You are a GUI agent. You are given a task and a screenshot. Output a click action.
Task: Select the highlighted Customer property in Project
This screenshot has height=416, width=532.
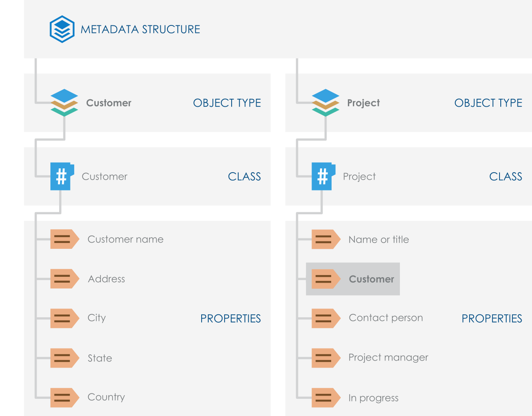click(371, 279)
